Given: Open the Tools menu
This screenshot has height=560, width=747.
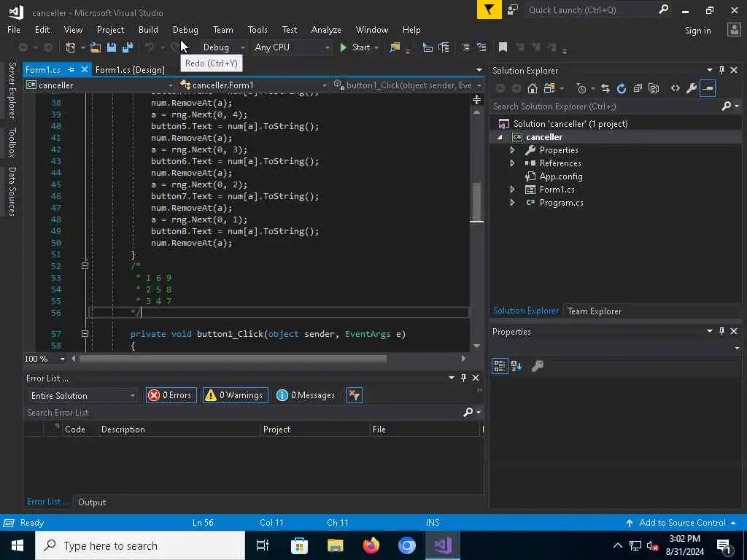Looking at the screenshot, I should tap(258, 29).
